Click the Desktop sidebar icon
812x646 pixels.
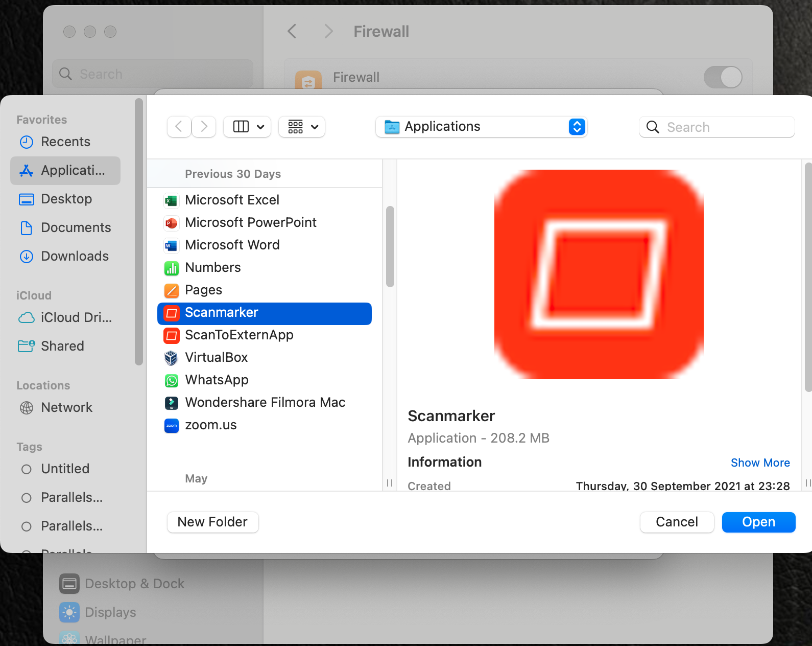click(26, 199)
